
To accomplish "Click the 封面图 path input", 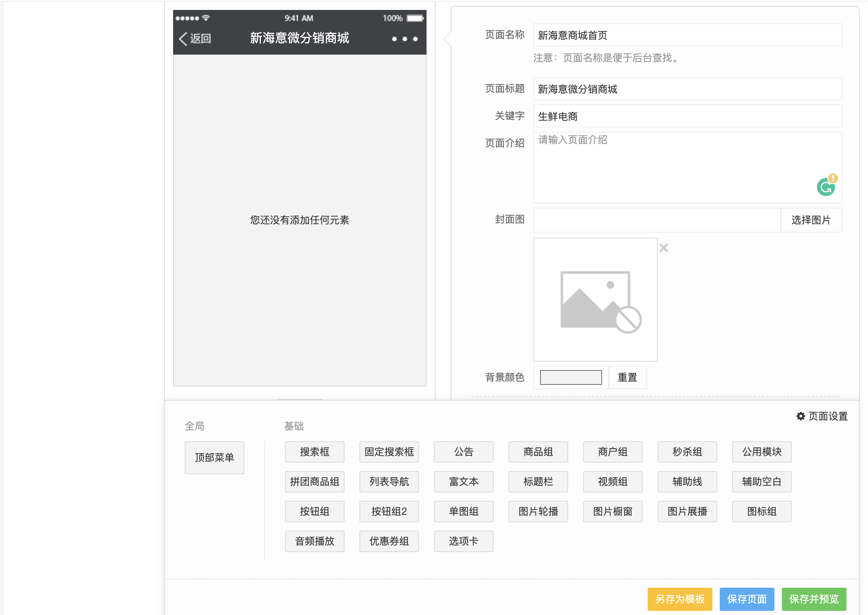I will coord(657,220).
